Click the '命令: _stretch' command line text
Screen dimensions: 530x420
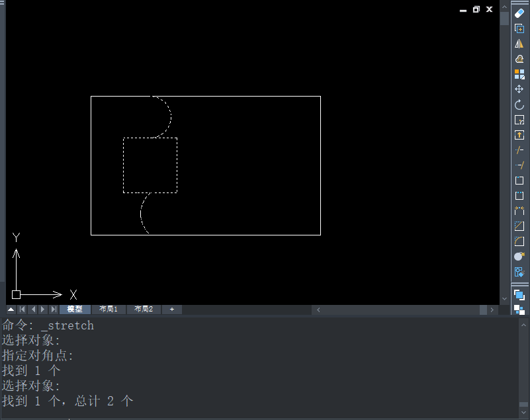pyautogui.click(x=48, y=325)
